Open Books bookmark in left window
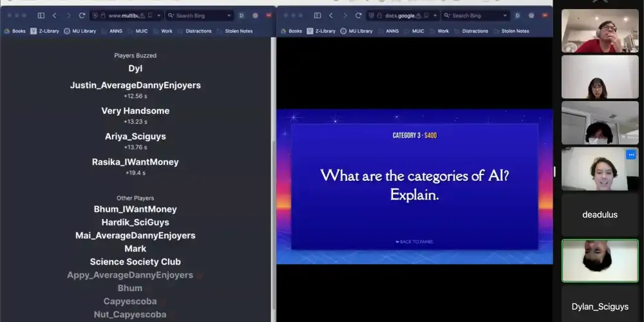The image size is (644, 322). (x=16, y=31)
